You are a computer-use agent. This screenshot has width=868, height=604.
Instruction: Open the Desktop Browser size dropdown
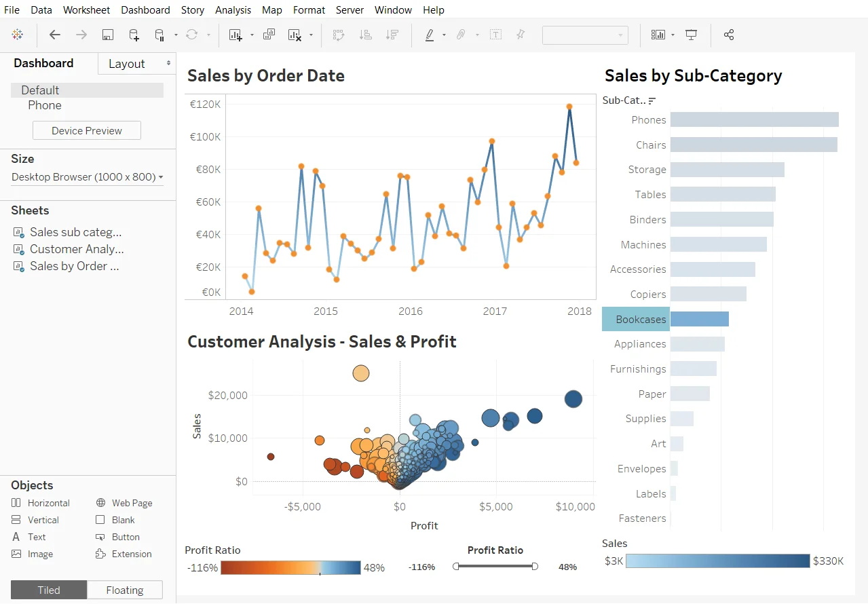coord(88,177)
